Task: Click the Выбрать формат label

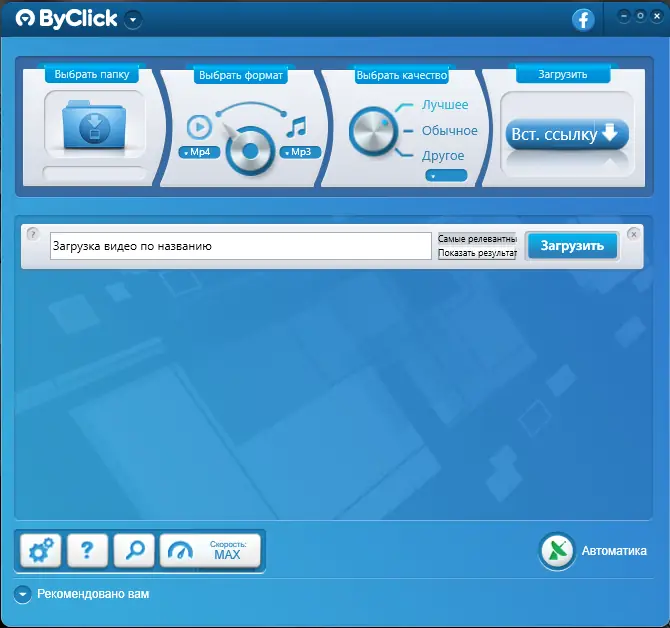Action: (x=241, y=75)
